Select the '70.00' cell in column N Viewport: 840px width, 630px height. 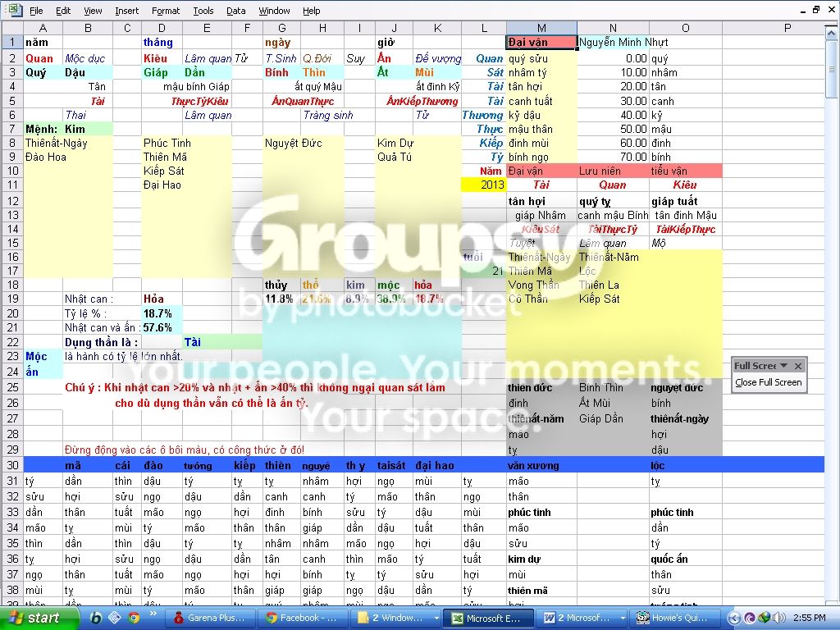613,157
